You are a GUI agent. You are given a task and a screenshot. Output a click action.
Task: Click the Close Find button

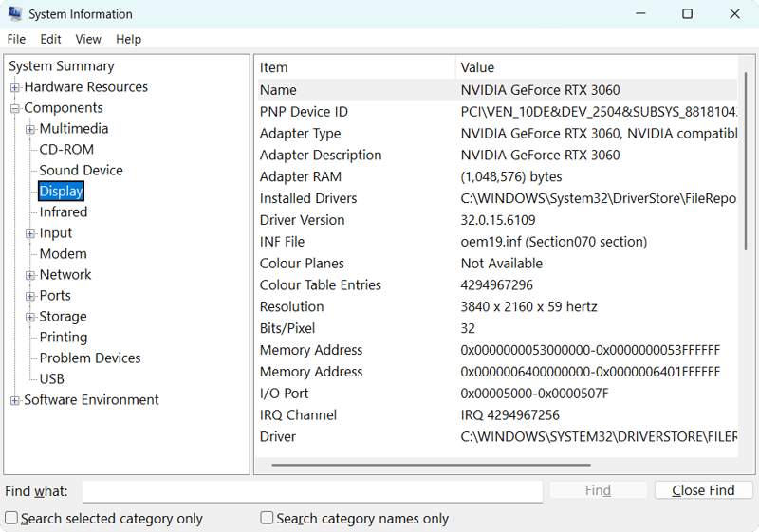tap(703, 490)
